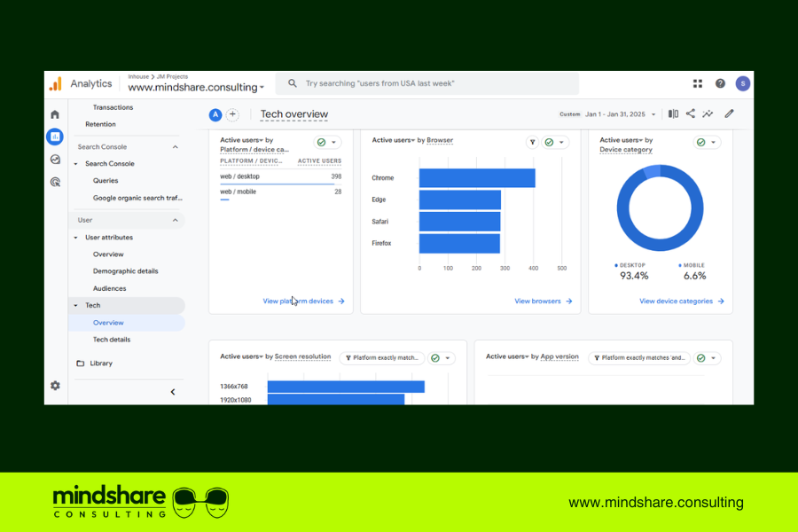Select Overview under Tech

pyautogui.click(x=108, y=323)
